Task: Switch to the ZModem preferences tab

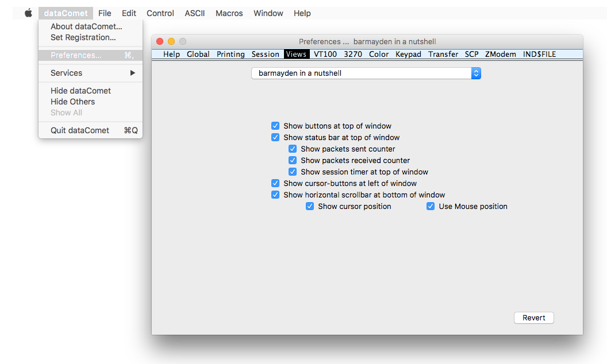Action: point(501,54)
